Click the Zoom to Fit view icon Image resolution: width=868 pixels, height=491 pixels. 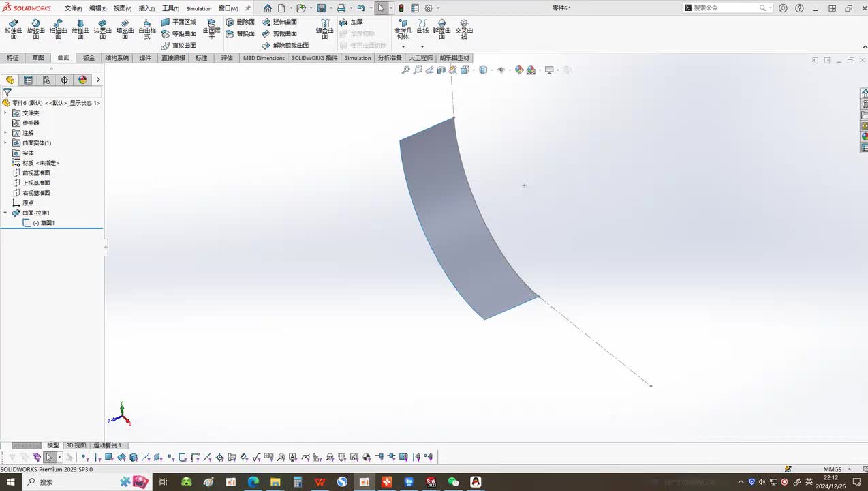coord(406,70)
